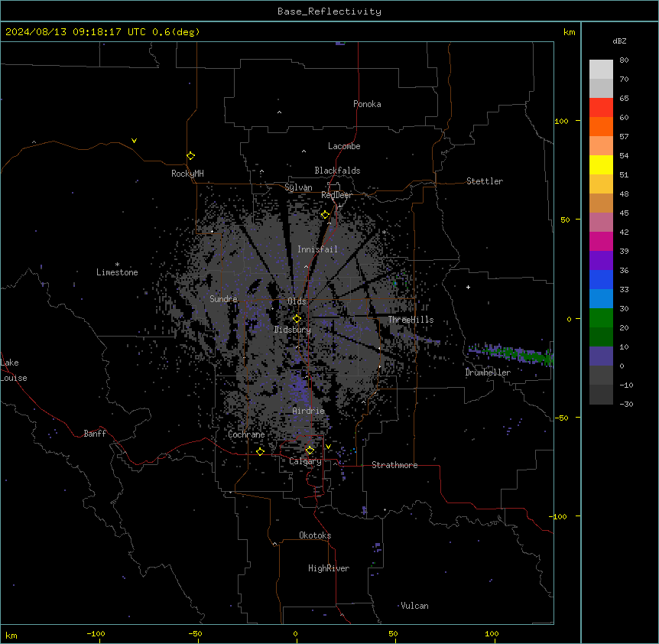The width and height of the screenshot is (659, 644).
Task: Select the pink 42-45 dBZ legend swatch
Action: tap(601, 223)
